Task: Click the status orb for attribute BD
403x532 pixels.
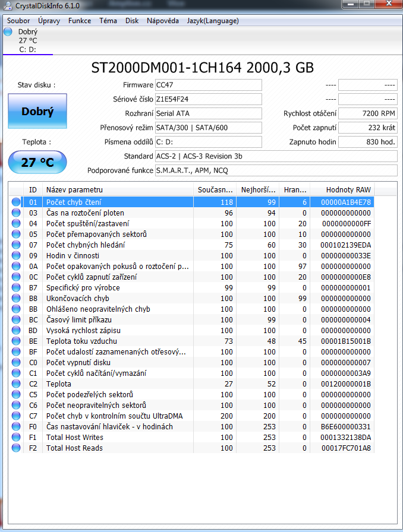Action: click(16, 331)
